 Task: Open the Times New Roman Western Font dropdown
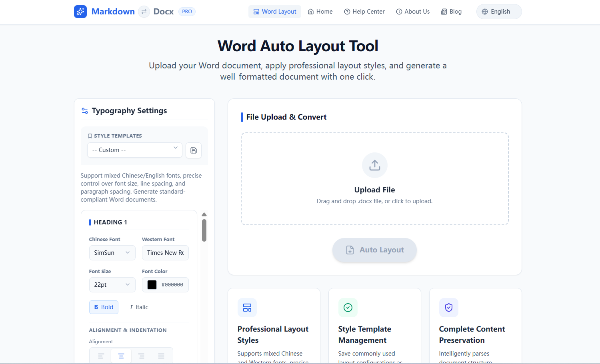165,253
